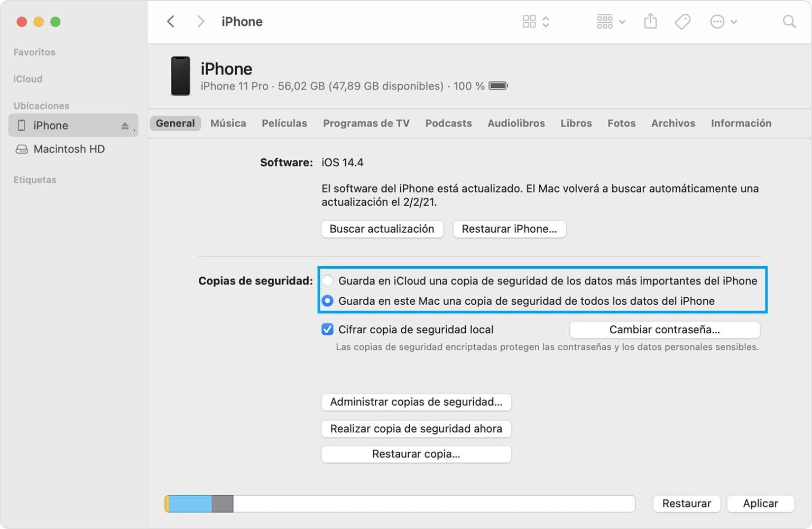
Task: Click Realizar copia de seguridad ahora
Action: [416, 428]
